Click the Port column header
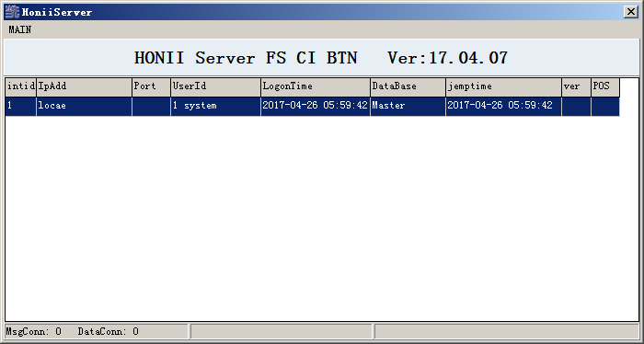 pos(151,87)
